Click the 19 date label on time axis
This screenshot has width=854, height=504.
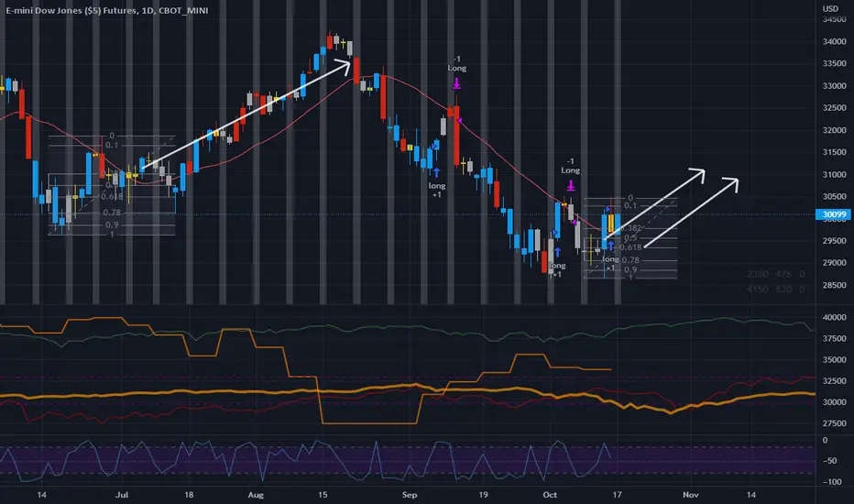(483, 495)
